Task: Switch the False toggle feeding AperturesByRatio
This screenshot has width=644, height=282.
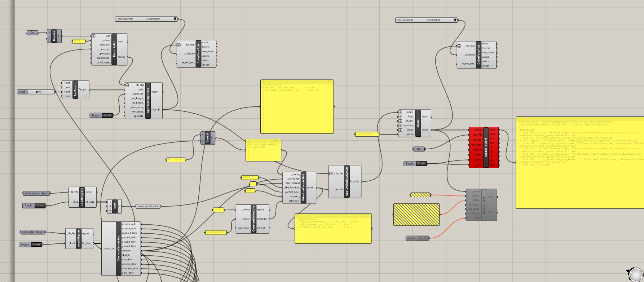Action: [x=107, y=115]
